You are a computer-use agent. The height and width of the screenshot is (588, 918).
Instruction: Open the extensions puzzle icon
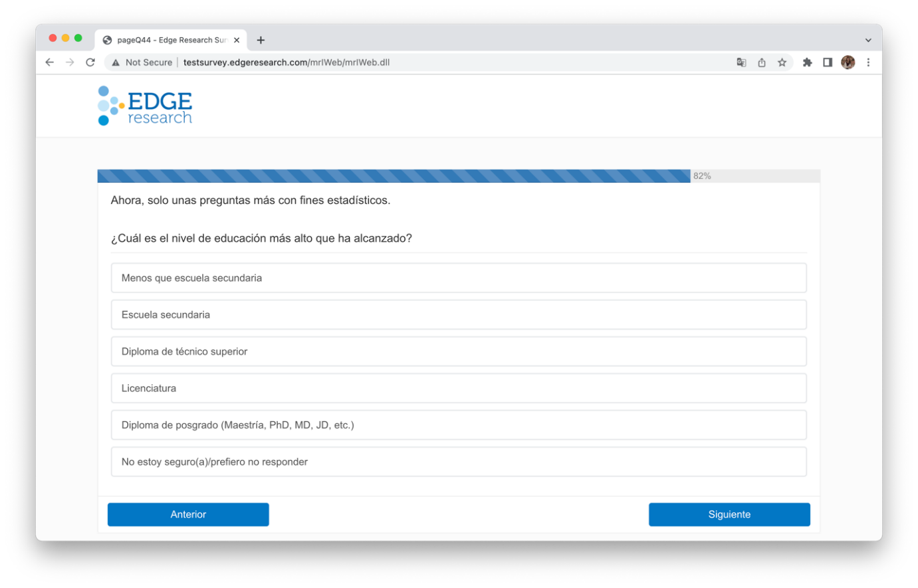pos(807,62)
